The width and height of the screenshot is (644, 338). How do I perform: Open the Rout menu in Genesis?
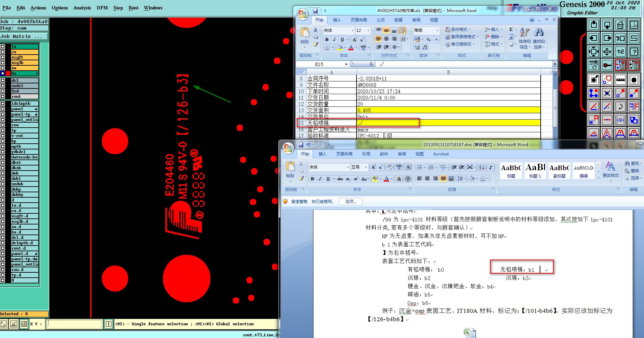pyautogui.click(x=133, y=8)
